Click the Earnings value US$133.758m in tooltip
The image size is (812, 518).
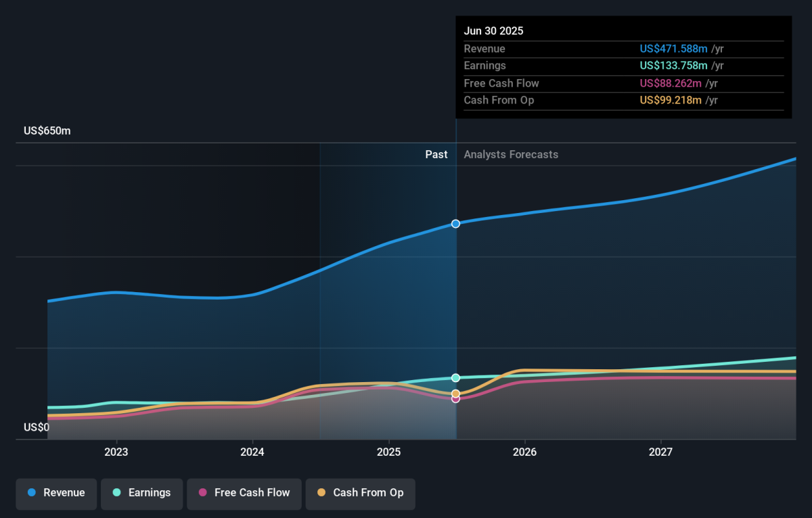click(673, 66)
